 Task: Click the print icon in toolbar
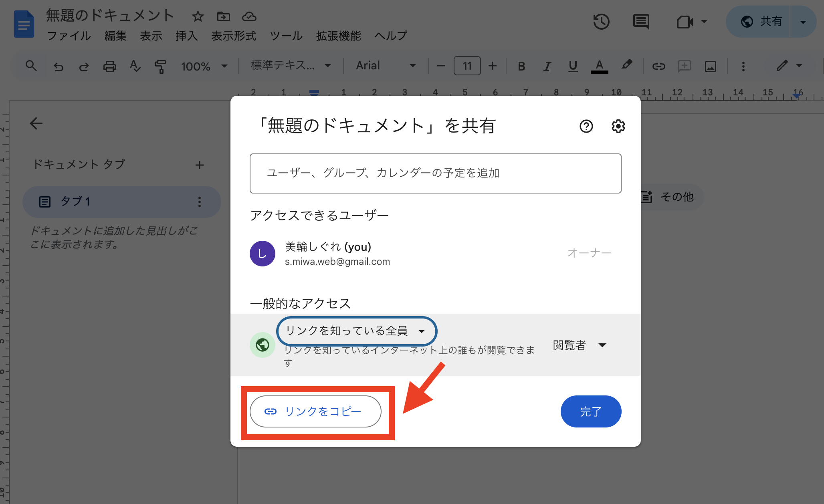tap(109, 66)
